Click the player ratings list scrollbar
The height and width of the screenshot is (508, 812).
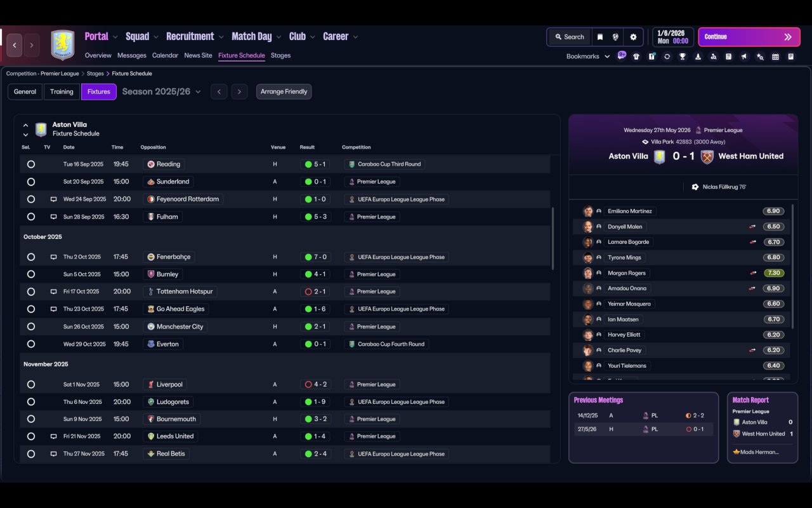[793, 267]
